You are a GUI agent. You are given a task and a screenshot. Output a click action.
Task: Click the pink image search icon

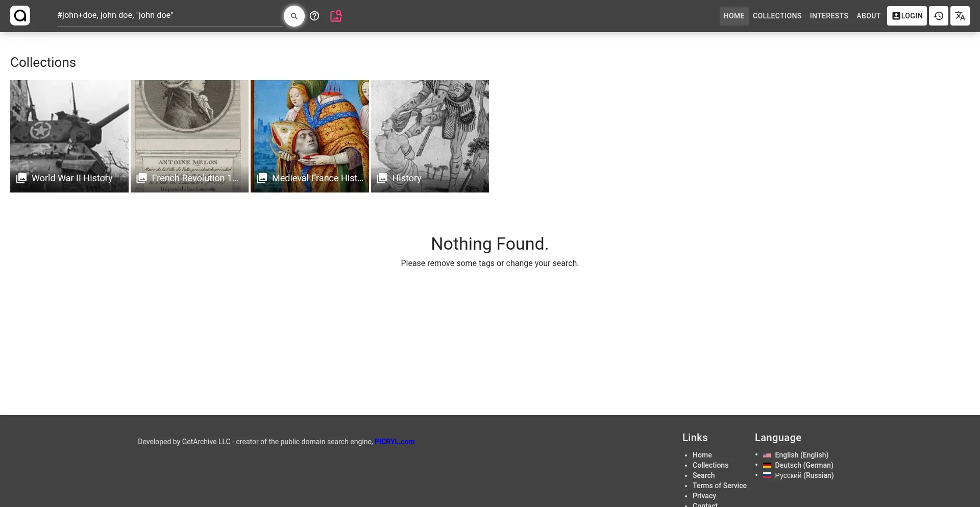pyautogui.click(x=336, y=16)
